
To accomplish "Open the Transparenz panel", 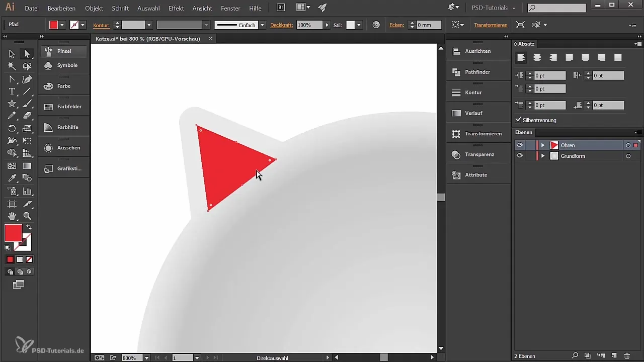I will coord(478,154).
